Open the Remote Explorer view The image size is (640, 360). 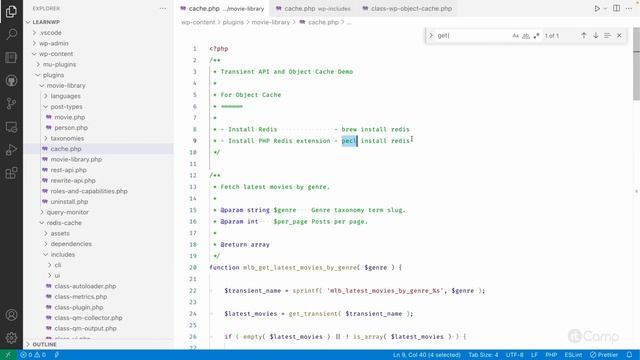[11, 127]
